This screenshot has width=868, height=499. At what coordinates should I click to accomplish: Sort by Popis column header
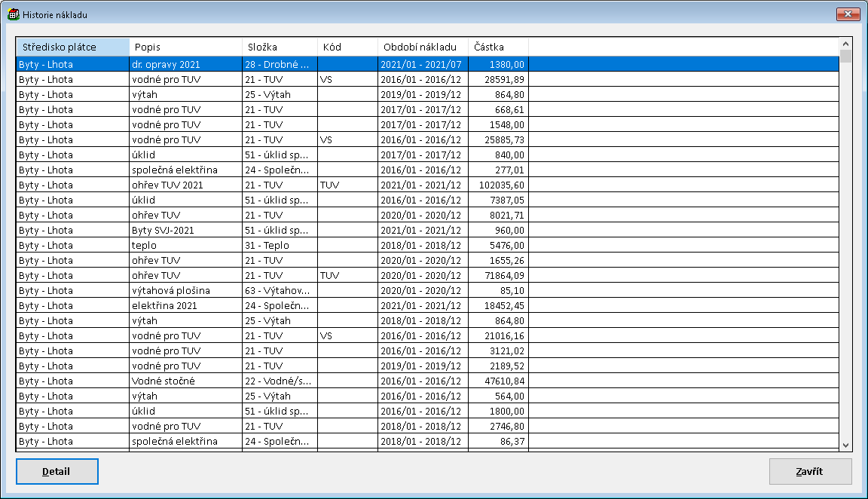[185, 47]
